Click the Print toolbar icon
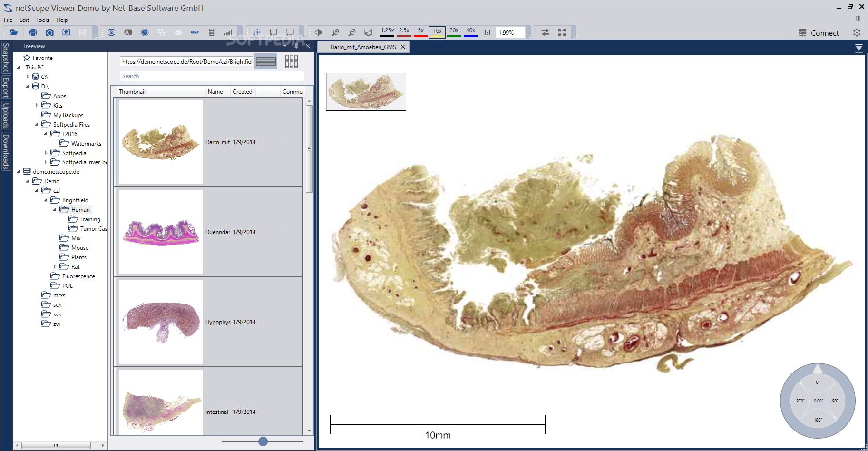The width and height of the screenshot is (868, 451). [33, 32]
